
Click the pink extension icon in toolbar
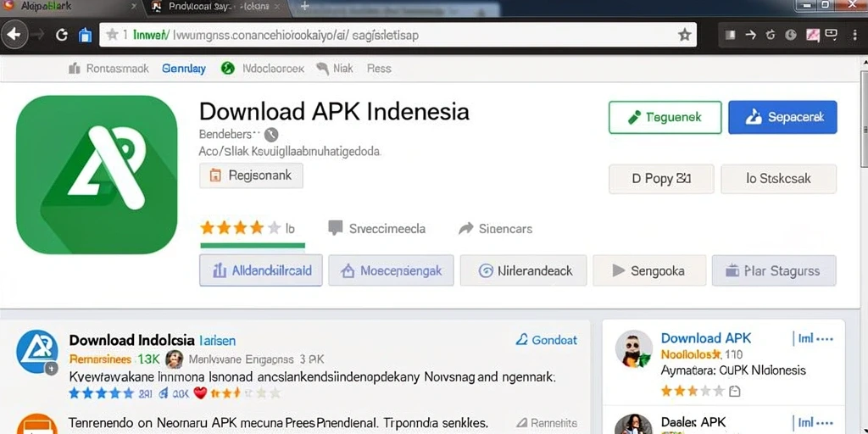[x=813, y=35]
